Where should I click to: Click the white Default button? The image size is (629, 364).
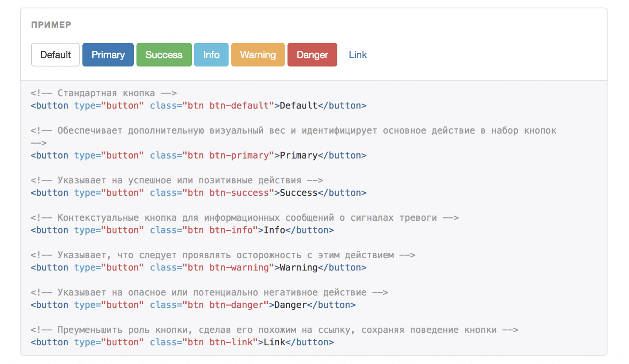pos(55,55)
